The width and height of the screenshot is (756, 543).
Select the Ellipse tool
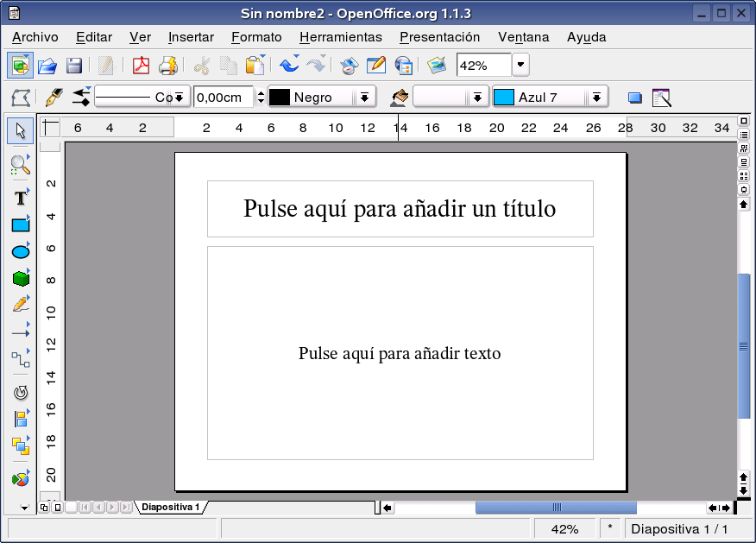click(x=19, y=251)
